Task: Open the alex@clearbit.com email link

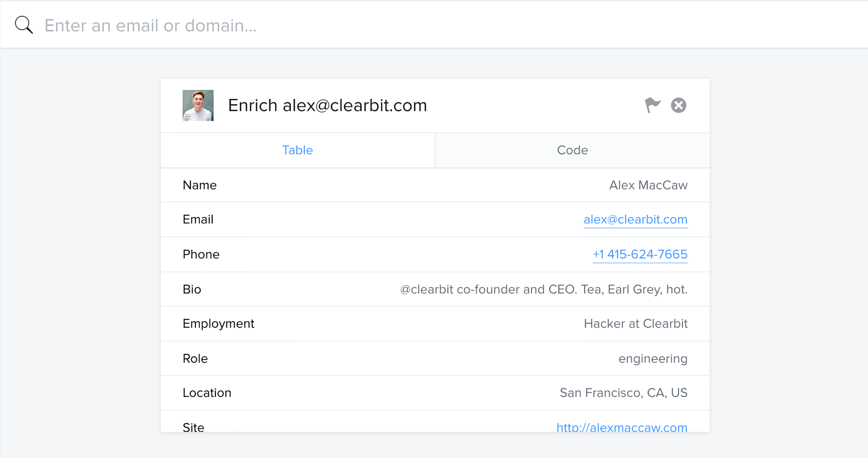Action: pos(635,220)
